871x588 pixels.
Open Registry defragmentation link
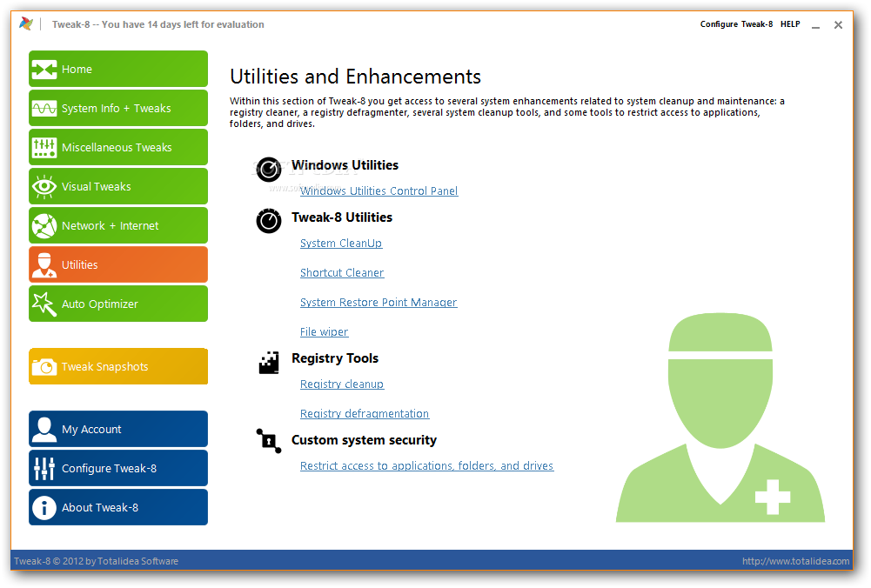pyautogui.click(x=365, y=414)
